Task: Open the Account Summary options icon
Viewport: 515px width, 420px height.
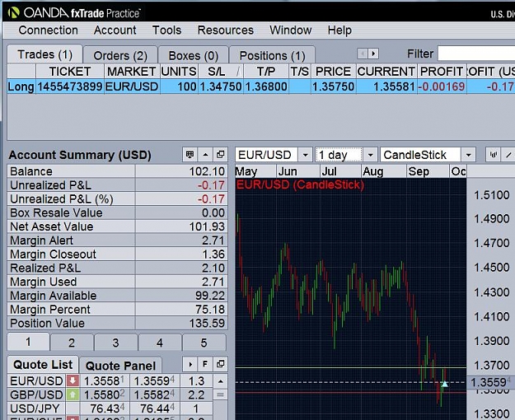Action: 190,154
